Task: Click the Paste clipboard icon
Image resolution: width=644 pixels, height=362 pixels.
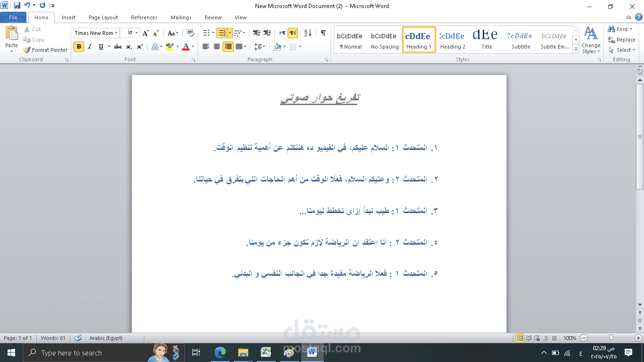Action: tap(11, 34)
